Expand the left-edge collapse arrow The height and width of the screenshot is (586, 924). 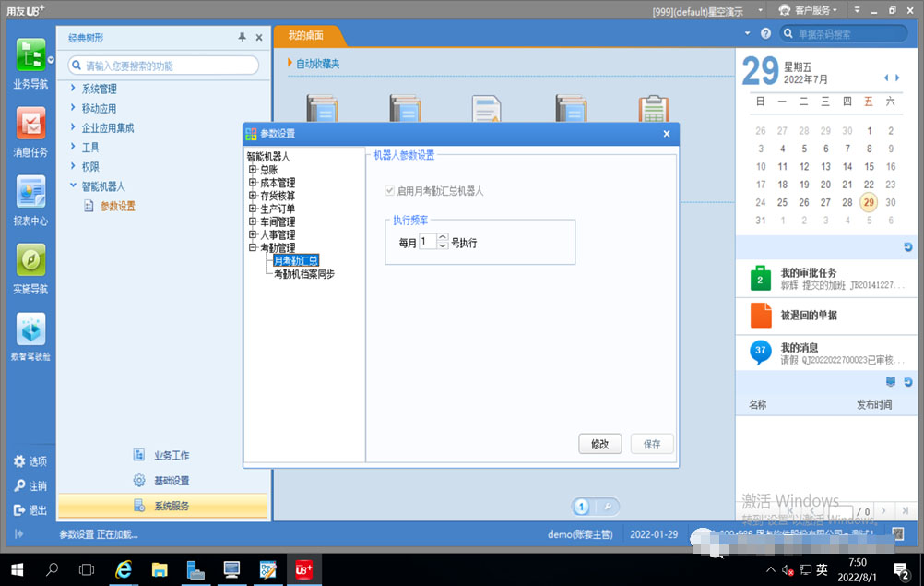coord(18,534)
